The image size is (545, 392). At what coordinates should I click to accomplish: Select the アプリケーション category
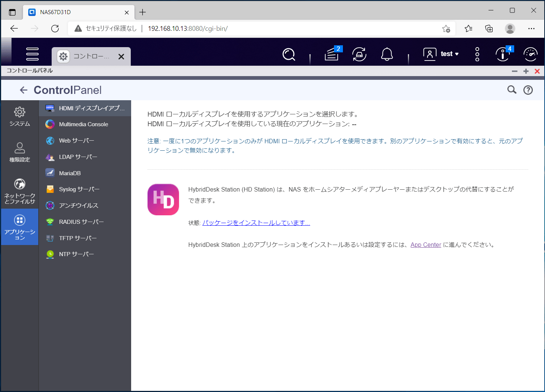(x=20, y=227)
